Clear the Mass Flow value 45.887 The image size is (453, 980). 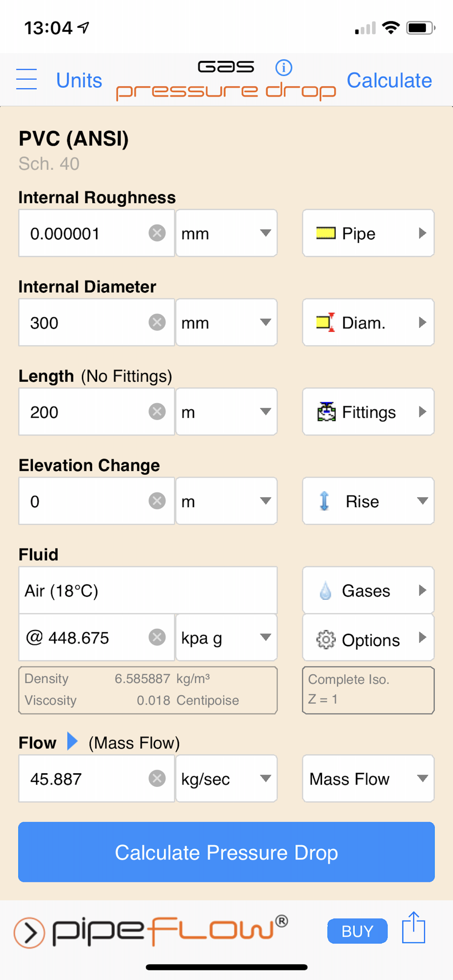click(x=157, y=778)
